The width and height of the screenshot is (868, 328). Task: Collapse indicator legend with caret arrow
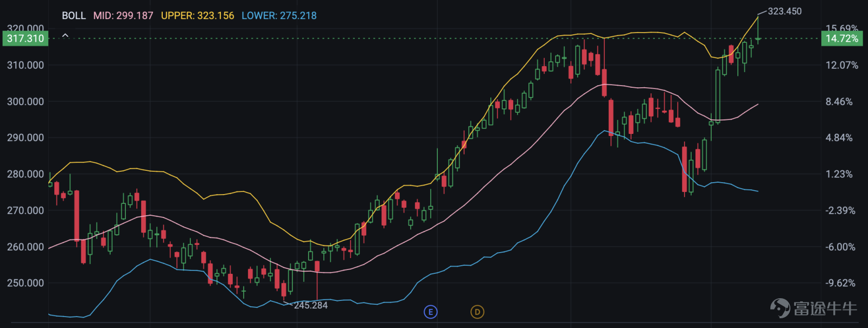(x=65, y=35)
